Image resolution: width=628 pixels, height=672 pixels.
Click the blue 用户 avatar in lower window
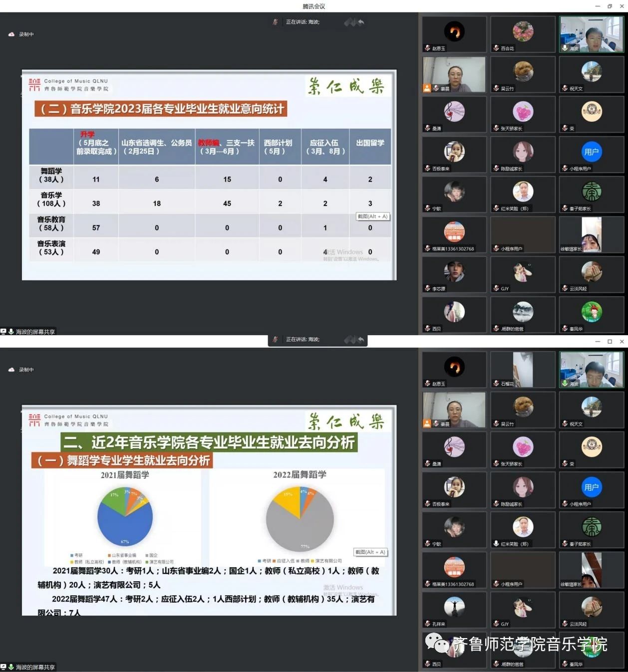pyautogui.click(x=592, y=487)
